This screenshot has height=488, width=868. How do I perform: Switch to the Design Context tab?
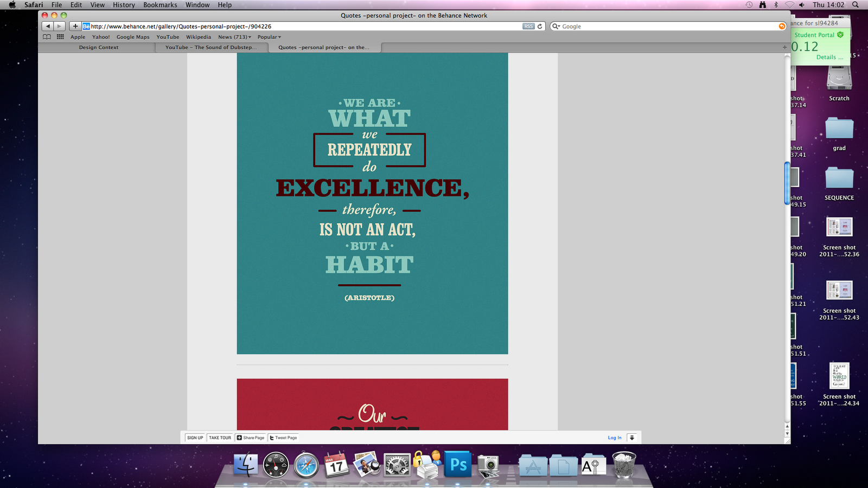click(x=99, y=48)
